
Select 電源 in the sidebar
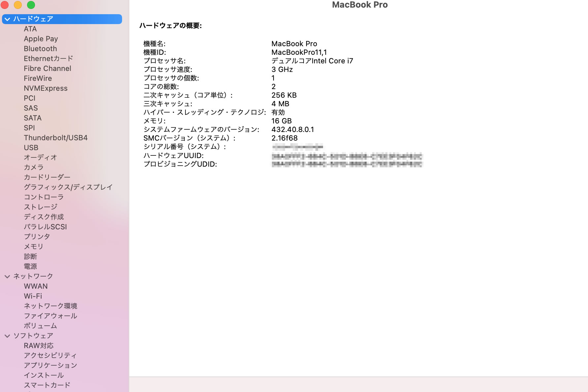pyautogui.click(x=30, y=267)
